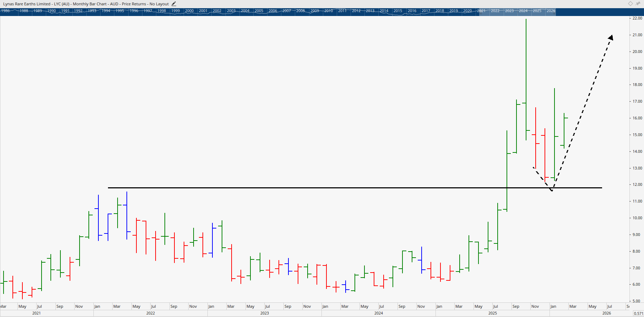Click the diamond icon at top right
Screen dimensions: 644x317
coord(631,4)
